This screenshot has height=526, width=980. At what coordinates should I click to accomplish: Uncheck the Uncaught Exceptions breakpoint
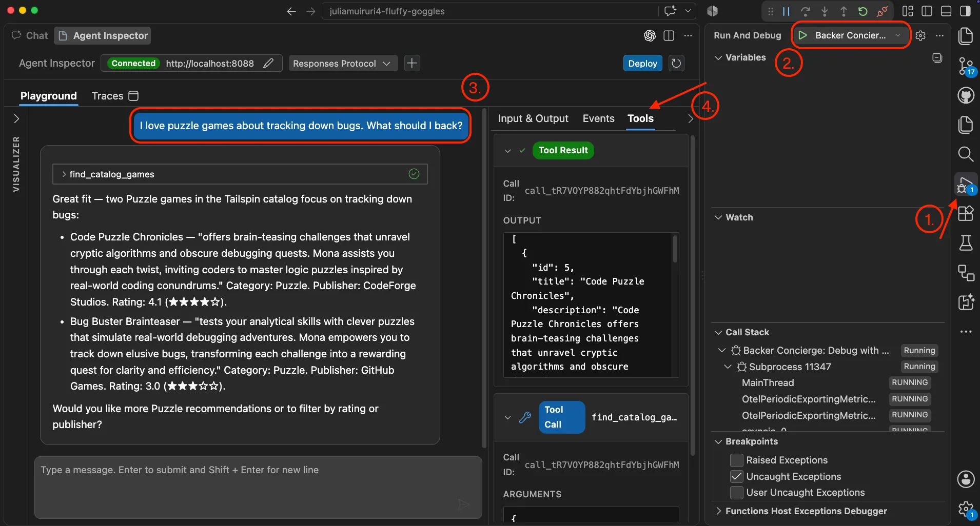click(737, 476)
